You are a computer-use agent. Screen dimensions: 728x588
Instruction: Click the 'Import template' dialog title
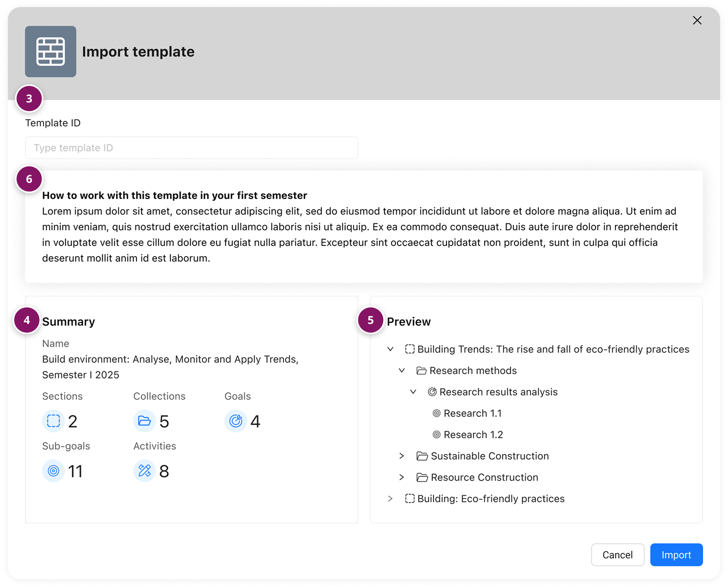tap(138, 52)
